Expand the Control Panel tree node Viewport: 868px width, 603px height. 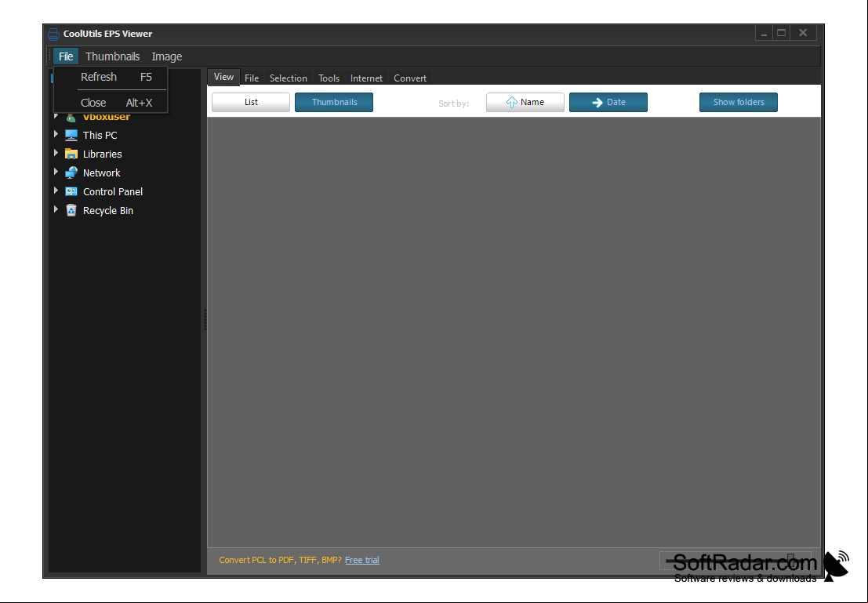(56, 191)
